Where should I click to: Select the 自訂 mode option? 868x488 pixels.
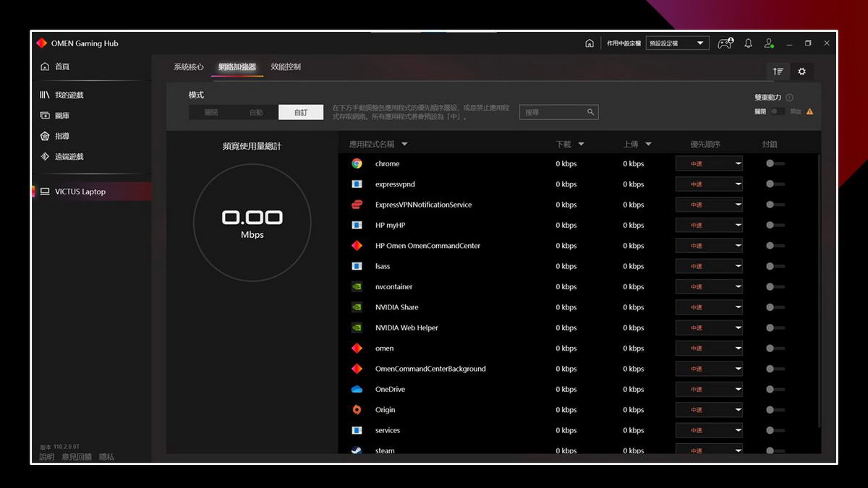point(301,112)
